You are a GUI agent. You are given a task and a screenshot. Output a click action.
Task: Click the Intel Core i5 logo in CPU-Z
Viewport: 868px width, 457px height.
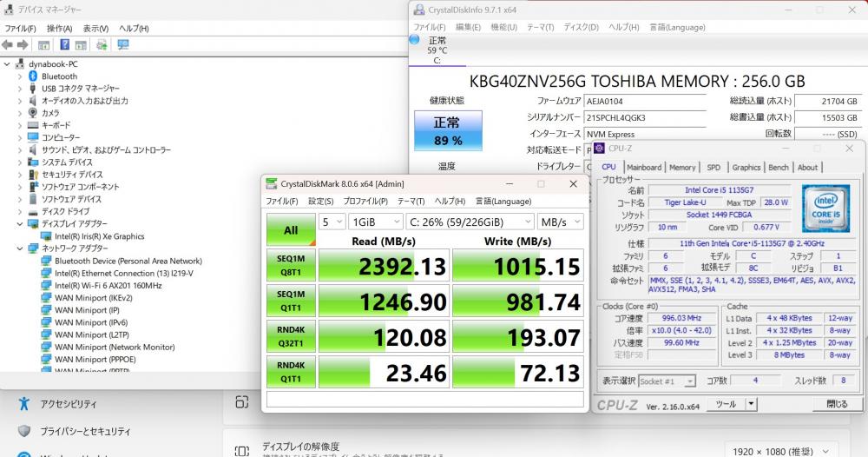pyautogui.click(x=824, y=209)
